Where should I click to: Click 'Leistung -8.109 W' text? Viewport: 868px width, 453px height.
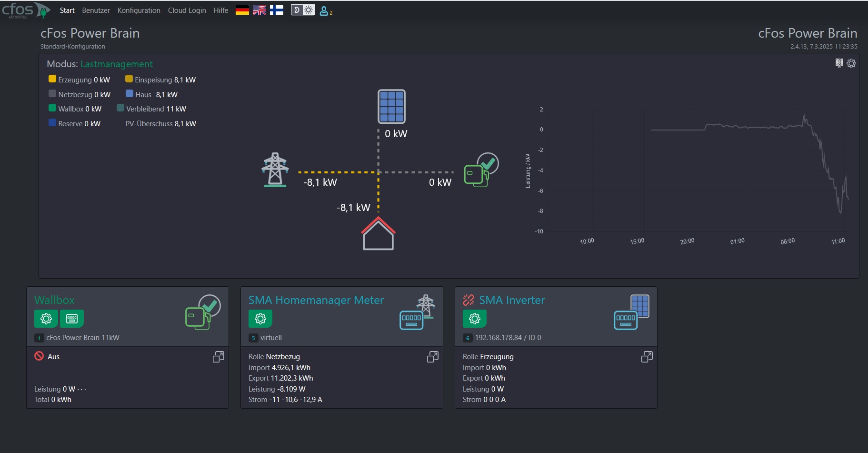(277, 389)
